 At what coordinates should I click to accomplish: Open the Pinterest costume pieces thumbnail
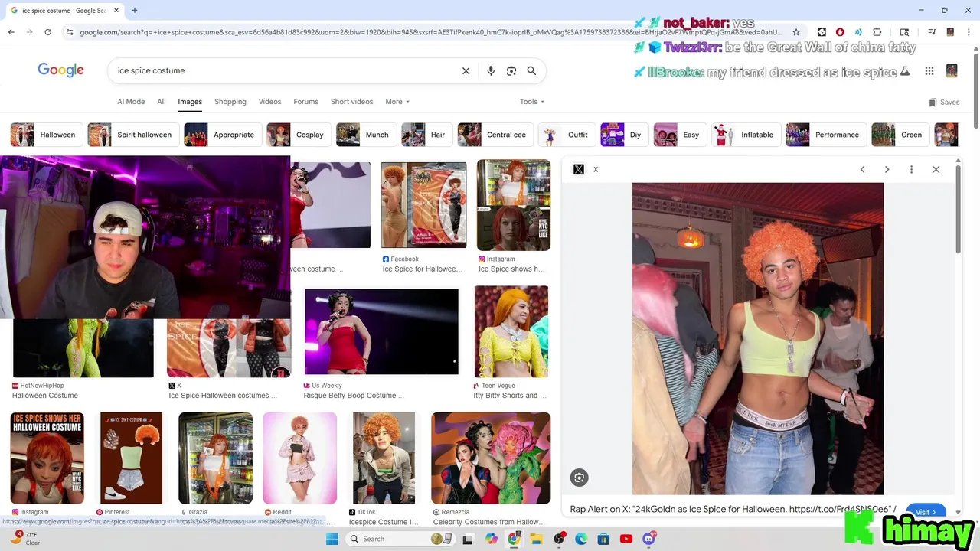(131, 458)
